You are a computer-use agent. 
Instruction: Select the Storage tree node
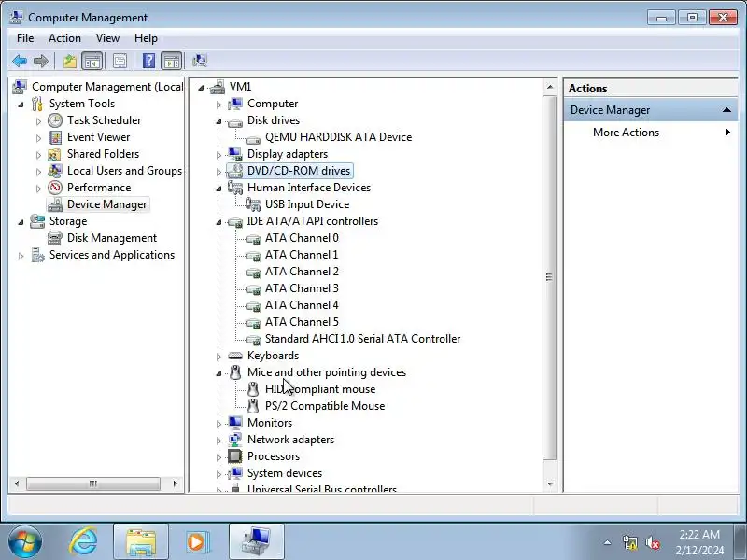click(x=68, y=221)
